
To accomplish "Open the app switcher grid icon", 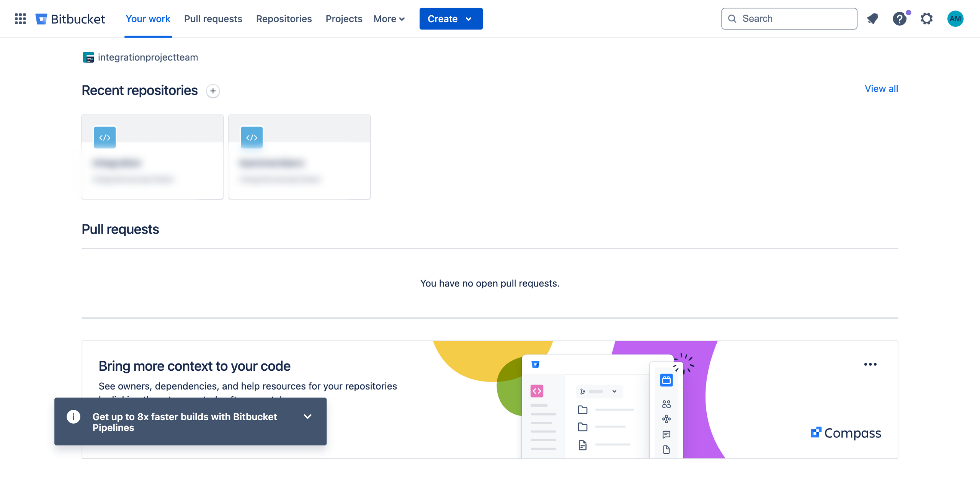I will (x=20, y=18).
